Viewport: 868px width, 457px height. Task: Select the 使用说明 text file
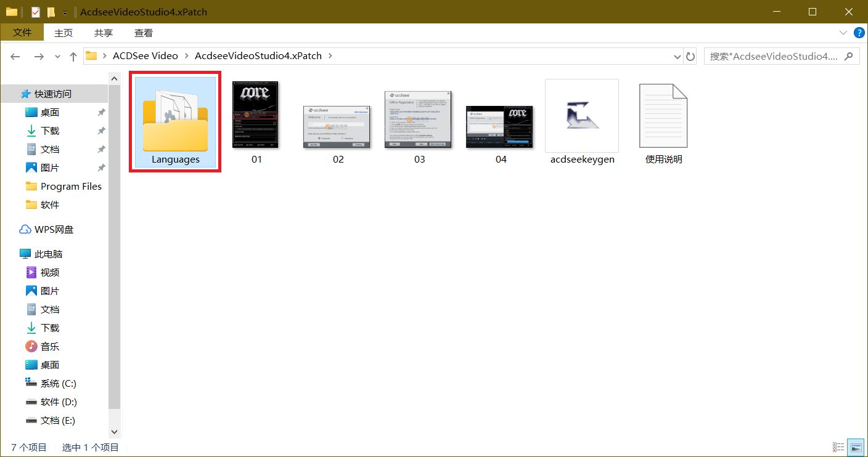point(663,116)
